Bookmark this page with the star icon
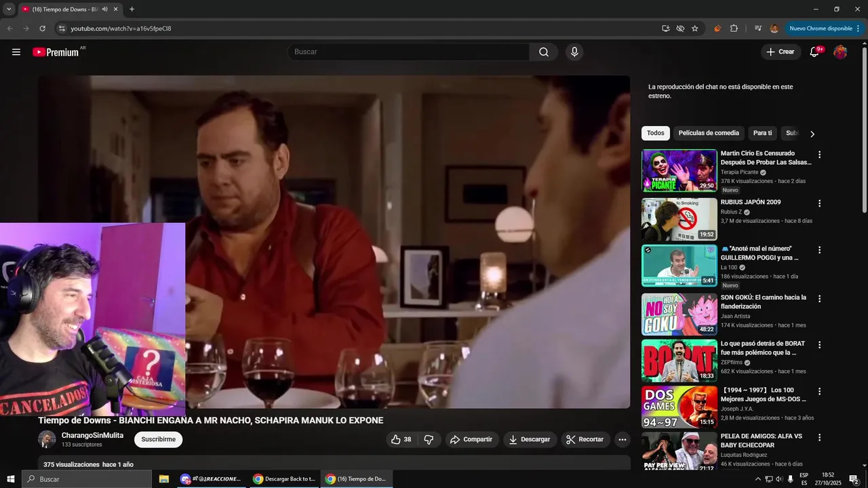 pyautogui.click(x=694, y=28)
